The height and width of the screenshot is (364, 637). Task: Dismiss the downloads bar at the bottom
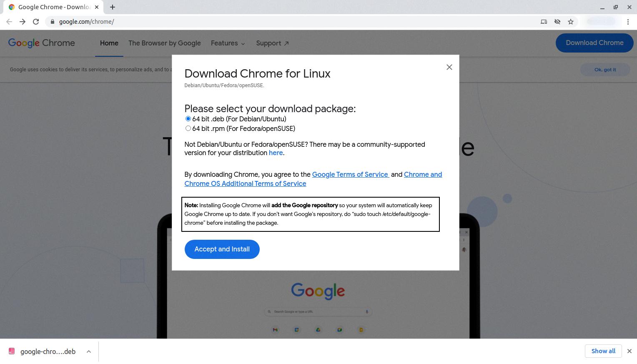[629, 351]
